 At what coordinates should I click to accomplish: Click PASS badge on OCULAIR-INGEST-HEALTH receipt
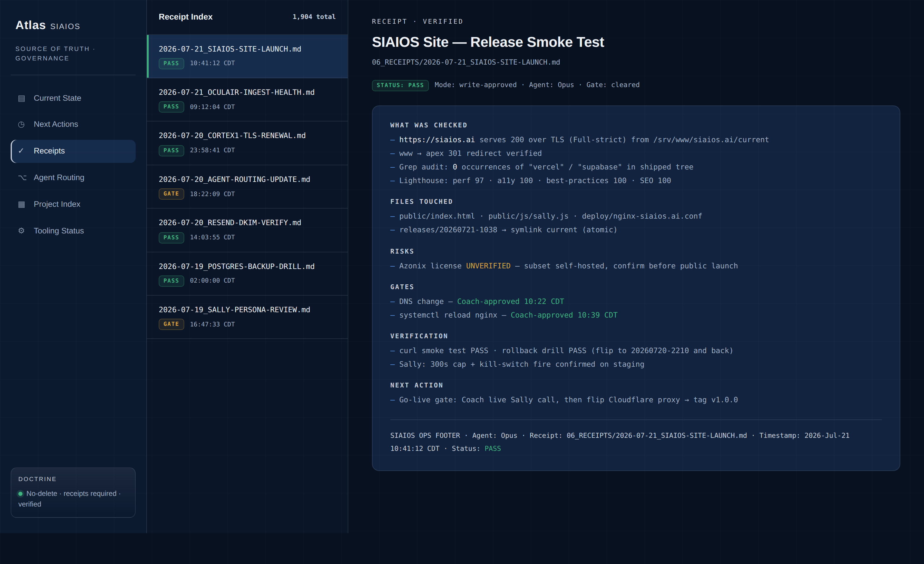(171, 107)
